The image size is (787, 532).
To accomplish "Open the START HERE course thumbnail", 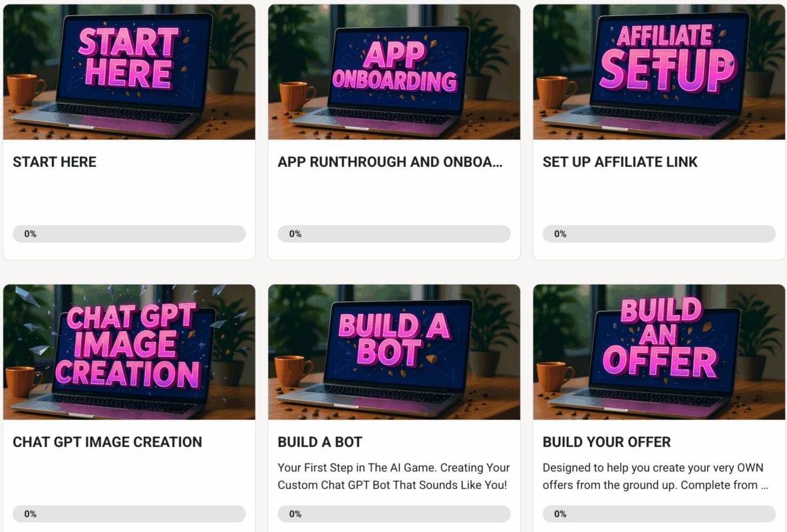I will point(129,72).
